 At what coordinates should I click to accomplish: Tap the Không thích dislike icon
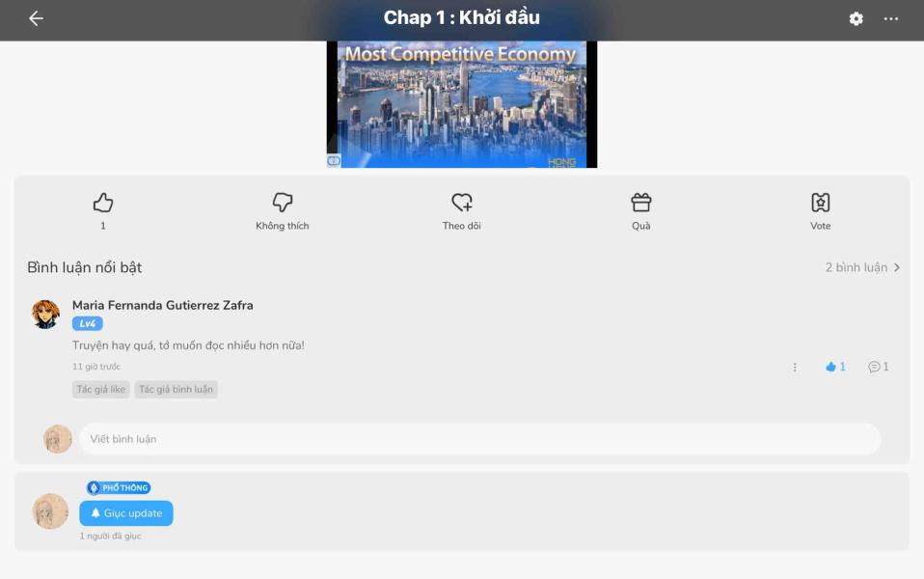(283, 203)
